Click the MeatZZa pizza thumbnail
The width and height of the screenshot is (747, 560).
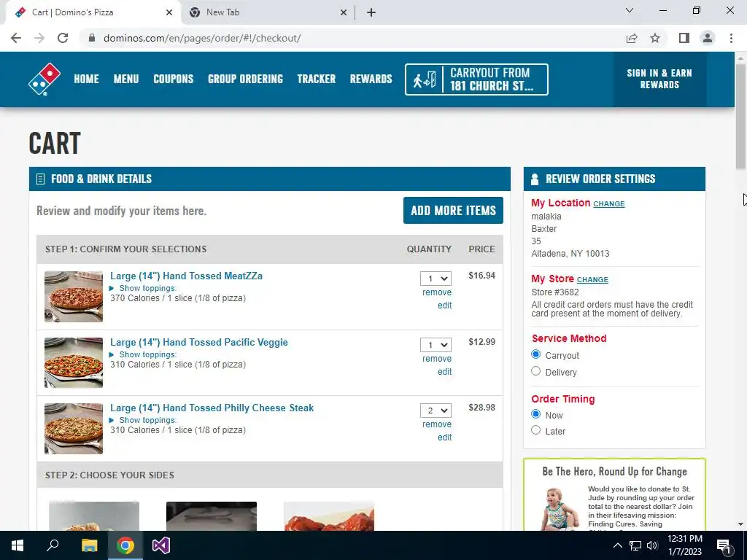tap(74, 297)
